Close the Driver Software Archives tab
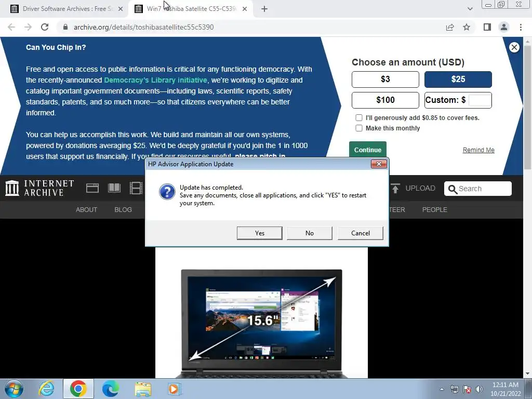This screenshot has width=532, height=399. coord(121,9)
